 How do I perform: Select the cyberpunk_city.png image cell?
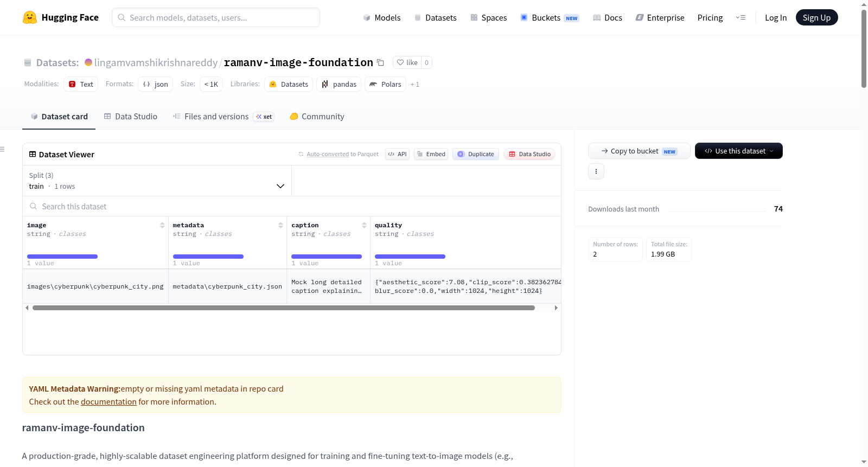click(95, 286)
